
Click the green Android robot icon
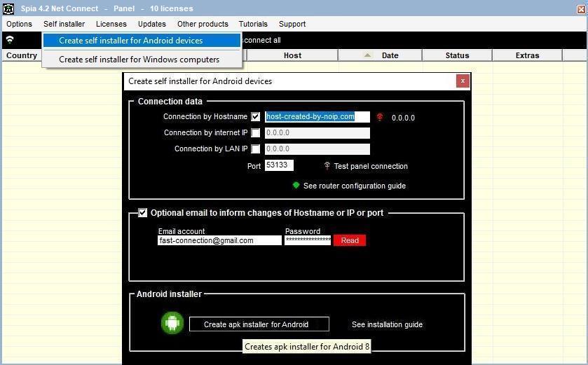(x=172, y=323)
